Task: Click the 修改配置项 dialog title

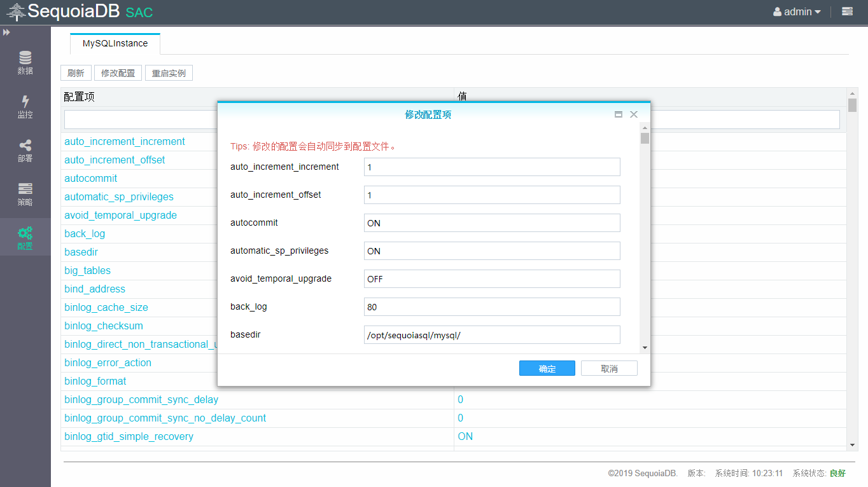Action: pyautogui.click(x=428, y=115)
